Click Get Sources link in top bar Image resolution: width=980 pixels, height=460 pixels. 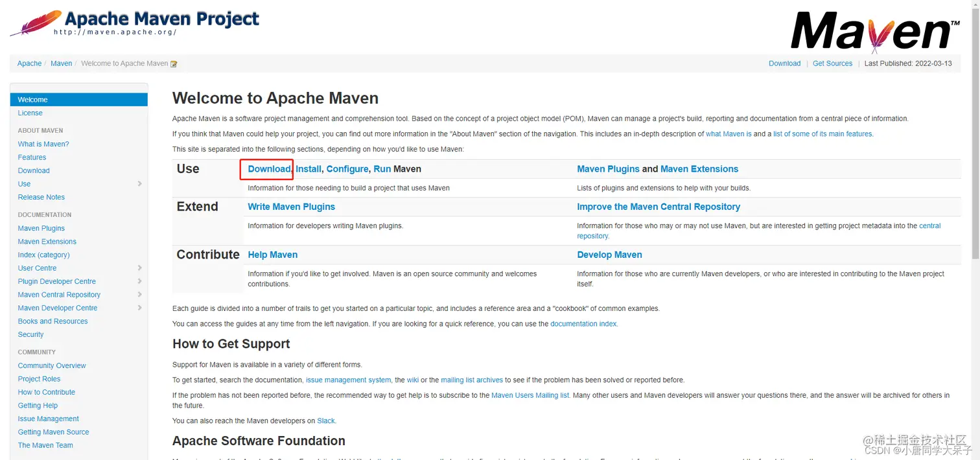coord(833,63)
